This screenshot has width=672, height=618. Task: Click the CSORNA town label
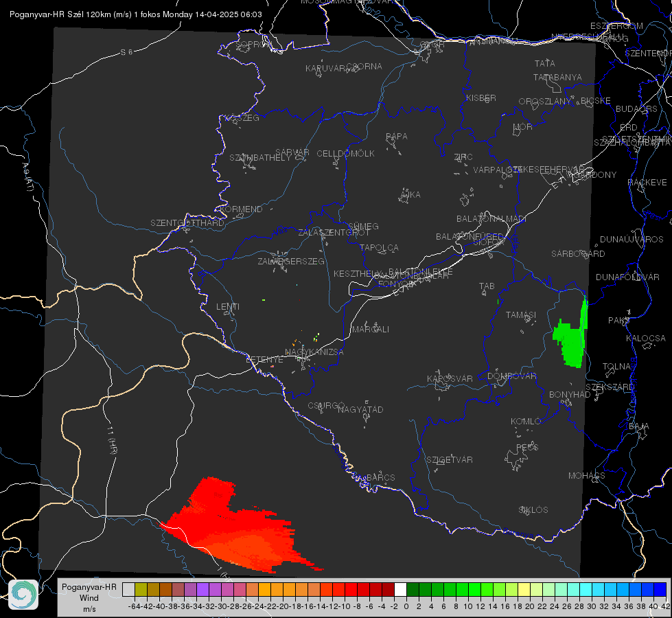pyautogui.click(x=364, y=67)
